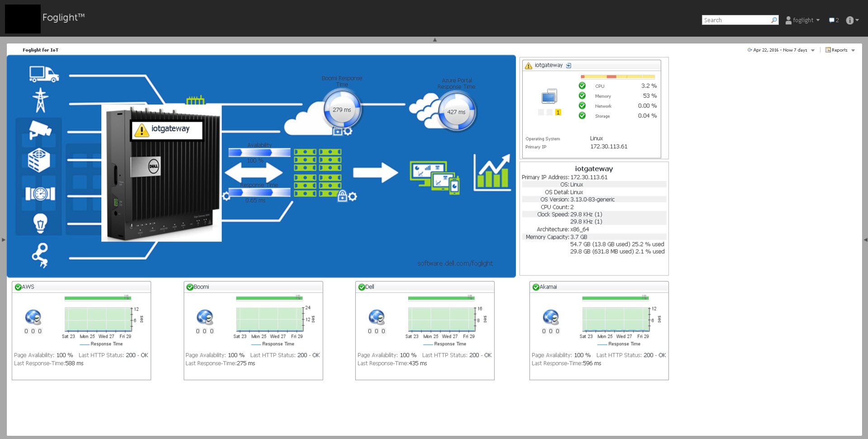Click inside the Search field
The width and height of the screenshot is (868, 439).
point(736,20)
